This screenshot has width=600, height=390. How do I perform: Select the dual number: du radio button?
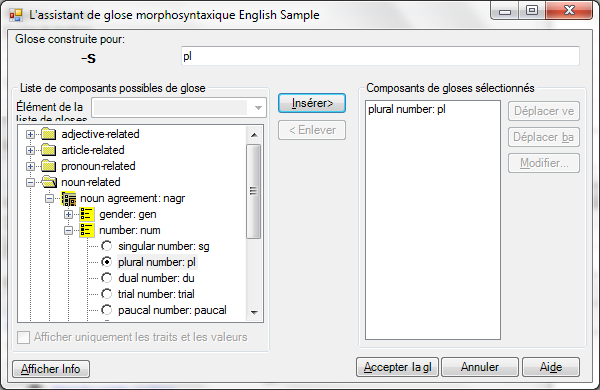[106, 278]
